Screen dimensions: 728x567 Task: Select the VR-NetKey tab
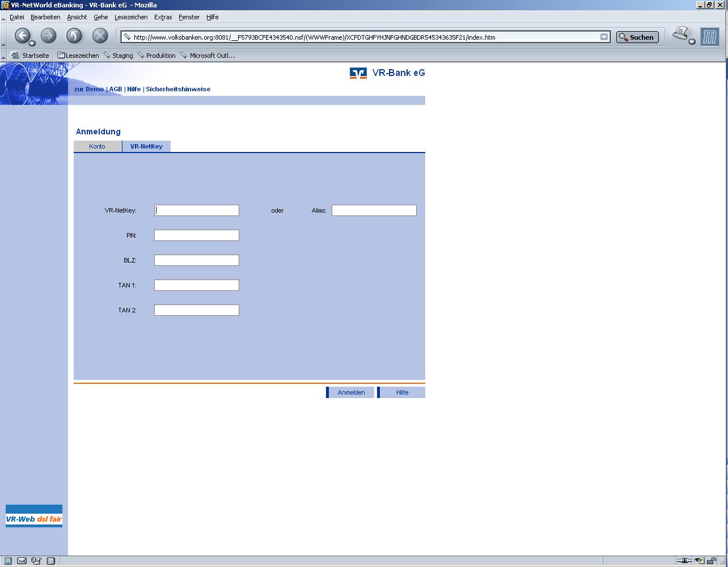(x=146, y=146)
